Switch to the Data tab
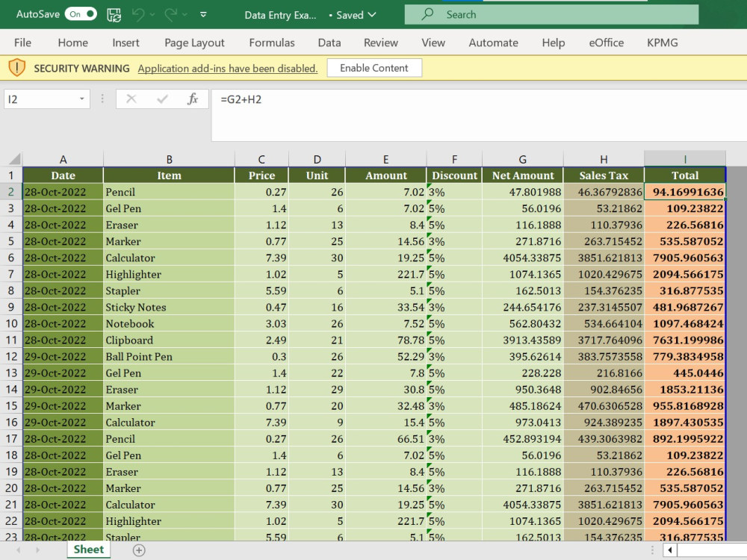747x560 pixels. (x=329, y=43)
